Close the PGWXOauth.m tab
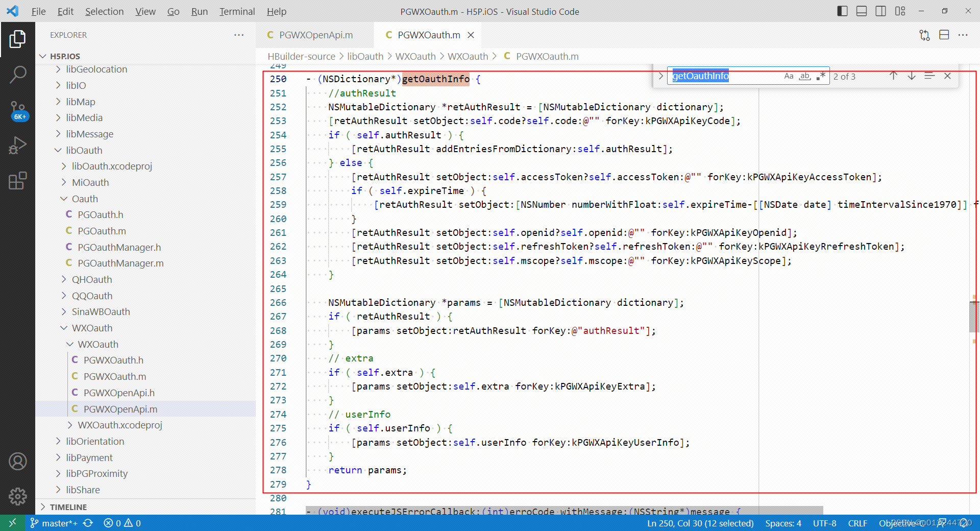 [471, 35]
